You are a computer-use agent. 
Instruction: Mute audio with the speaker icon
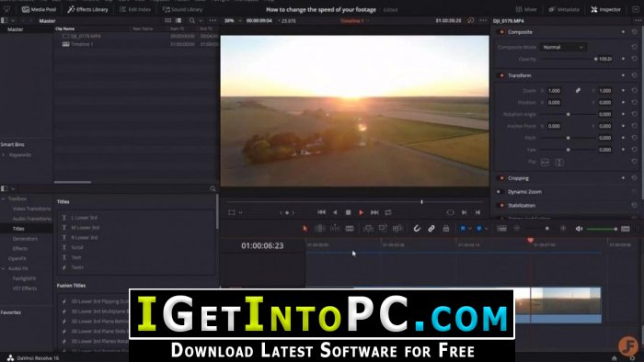click(579, 229)
